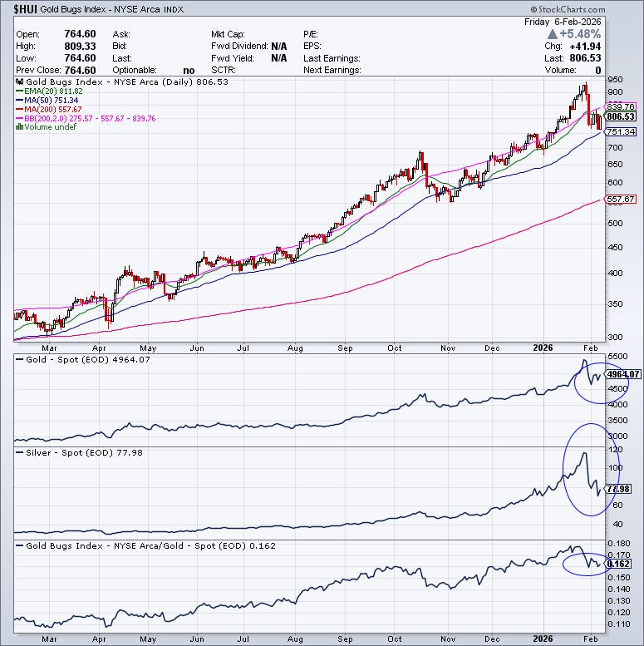Screen dimensions: 644x646
Task: Click the Fwd Yield N/A value
Action: coord(278,58)
